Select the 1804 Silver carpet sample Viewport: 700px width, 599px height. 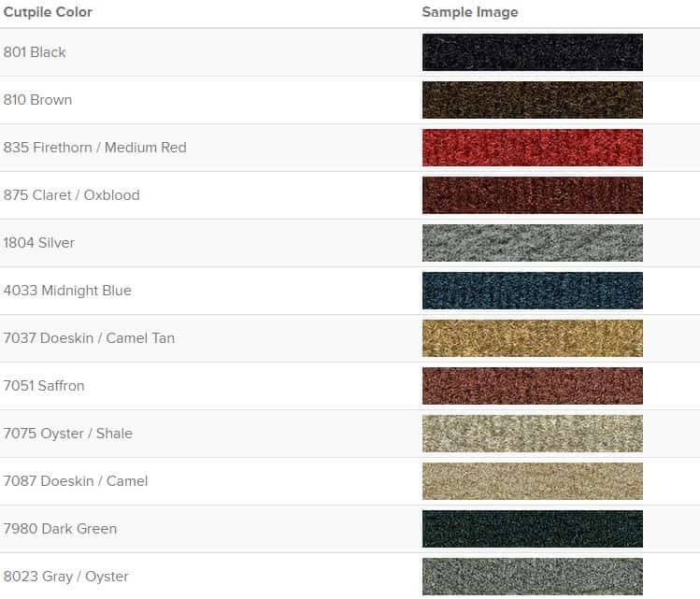coord(533,243)
